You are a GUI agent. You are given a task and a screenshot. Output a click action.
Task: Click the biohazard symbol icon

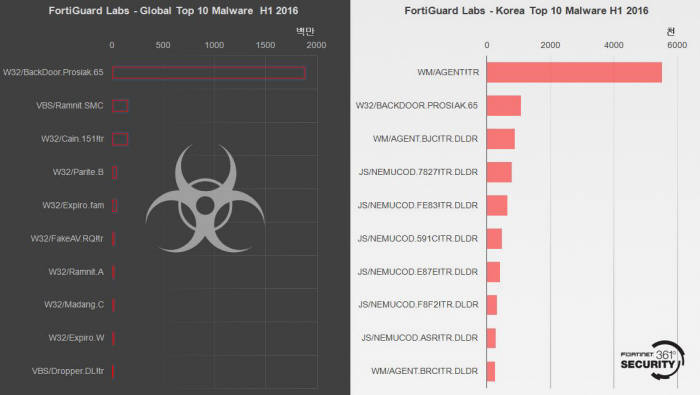(x=205, y=199)
